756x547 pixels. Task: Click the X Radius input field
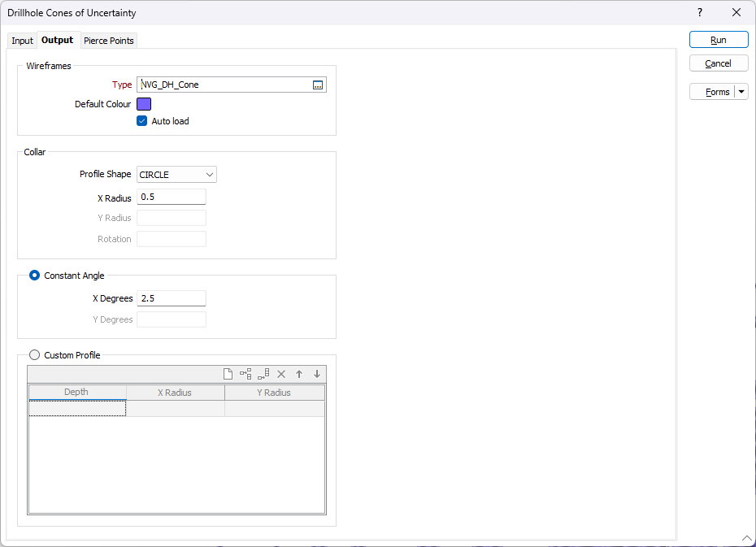[x=172, y=198]
